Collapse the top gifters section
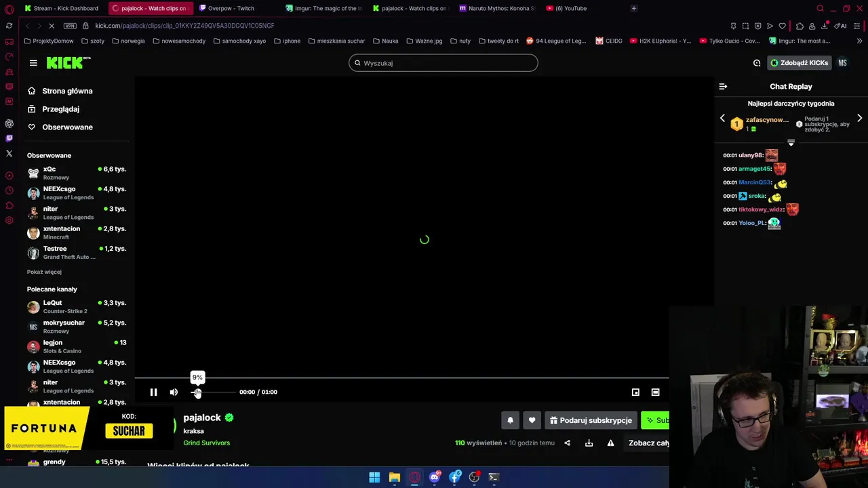Viewport: 868px width, 488px height. pyautogui.click(x=791, y=142)
